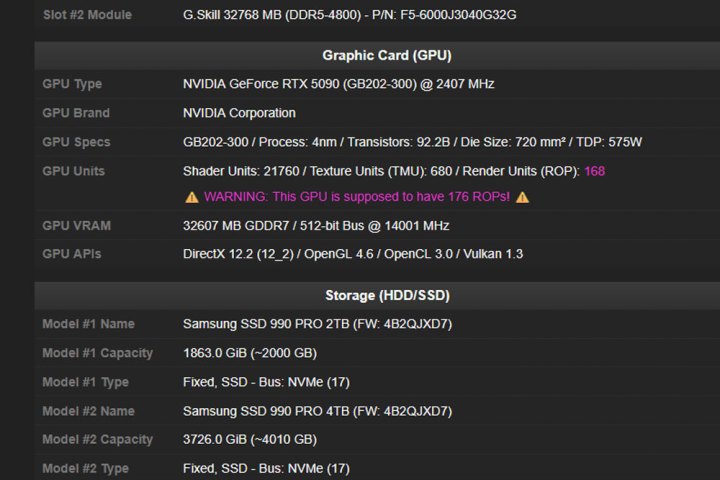Select the NVIDIA Corporation value text
The height and width of the screenshot is (480, 720).
coord(239,113)
